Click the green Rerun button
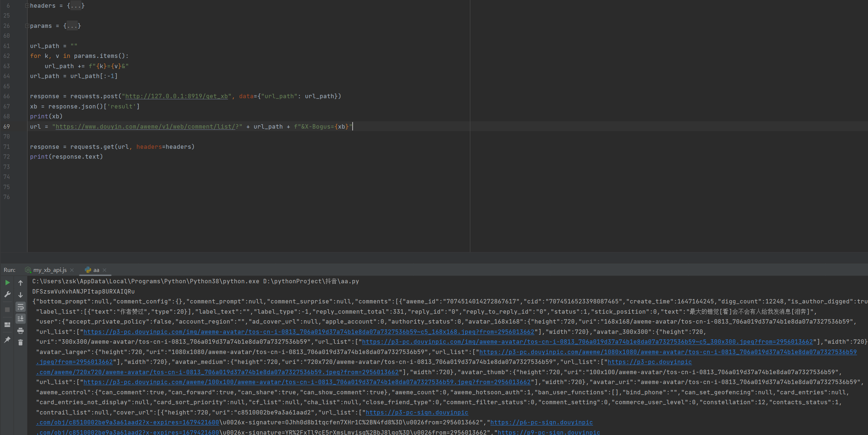 pos(7,283)
